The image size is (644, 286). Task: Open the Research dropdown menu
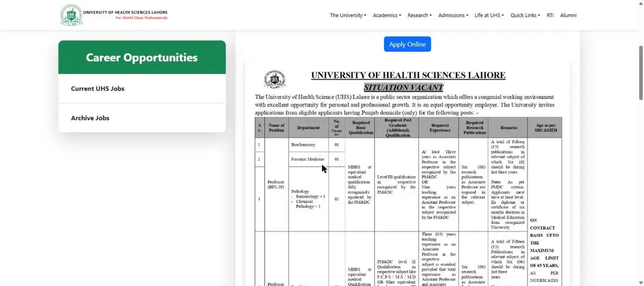click(x=419, y=15)
